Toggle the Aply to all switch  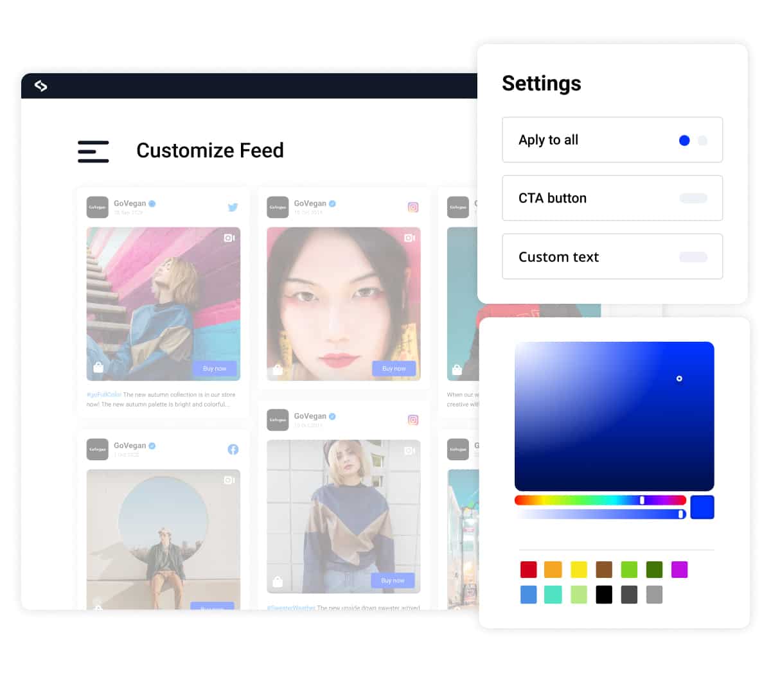pyautogui.click(x=693, y=140)
